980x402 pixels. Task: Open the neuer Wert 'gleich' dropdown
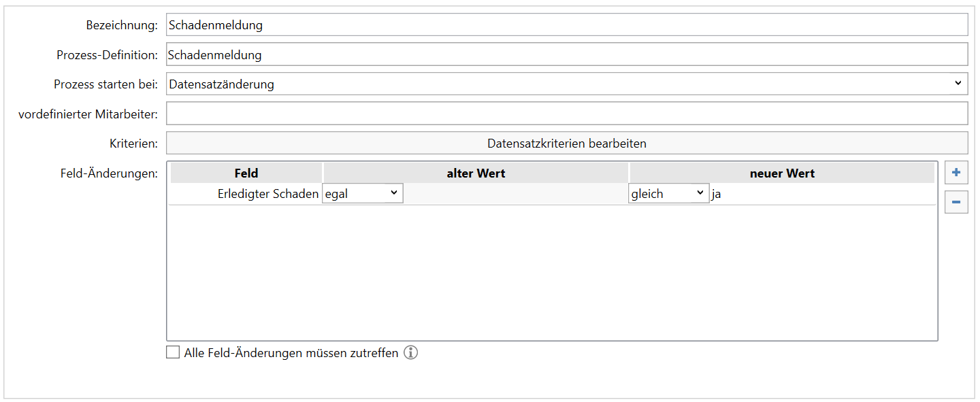(669, 194)
